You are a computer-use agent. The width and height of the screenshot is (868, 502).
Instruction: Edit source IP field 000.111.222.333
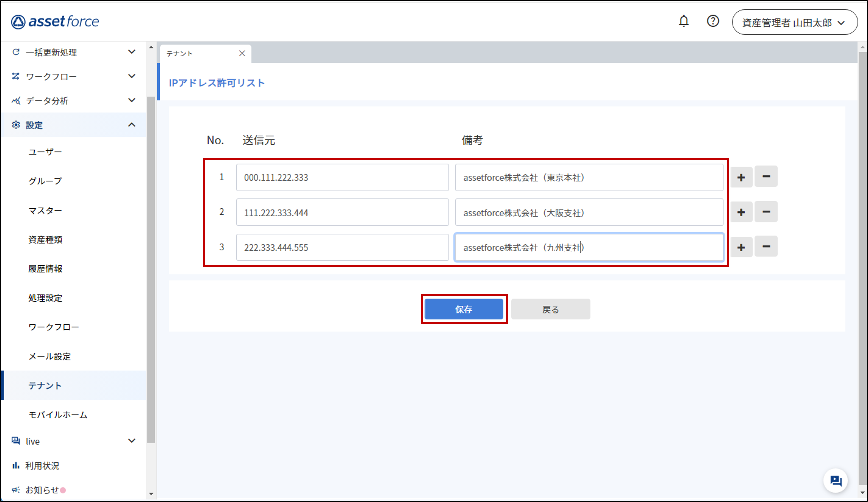click(x=342, y=177)
